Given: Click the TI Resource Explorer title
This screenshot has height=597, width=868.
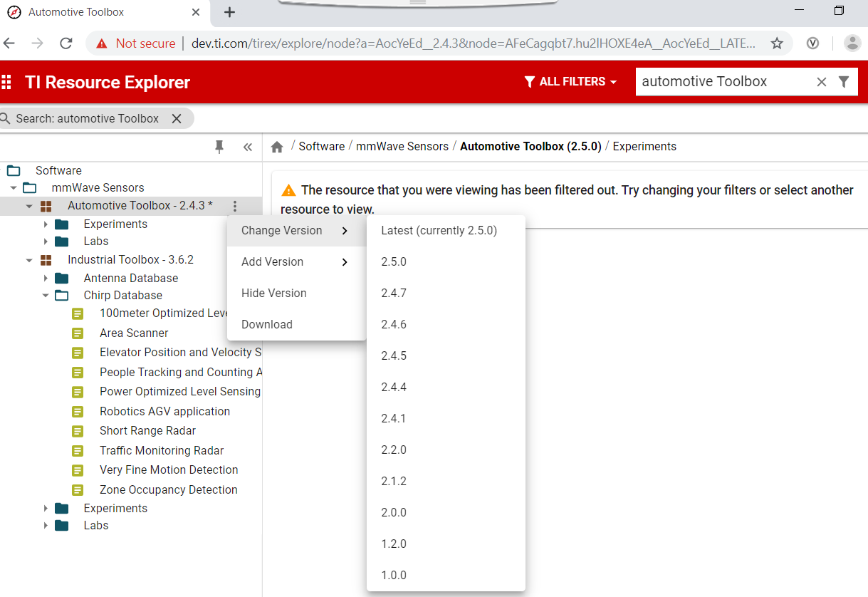Looking at the screenshot, I should [108, 83].
